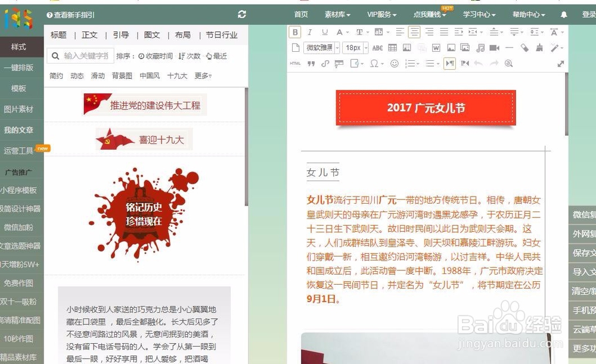Image resolution: width=596 pixels, height=364 pixels.
Task: Insert an emoji smiley
Action: click(395, 64)
